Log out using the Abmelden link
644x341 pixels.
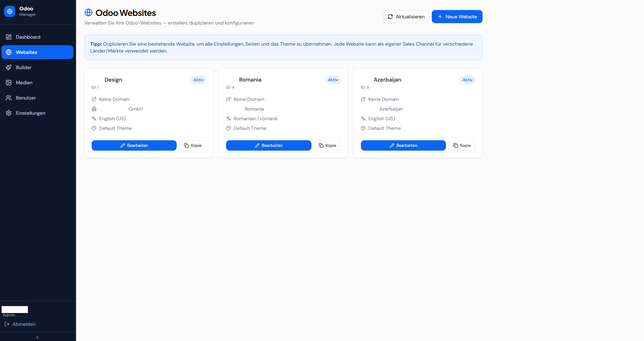click(x=20, y=324)
